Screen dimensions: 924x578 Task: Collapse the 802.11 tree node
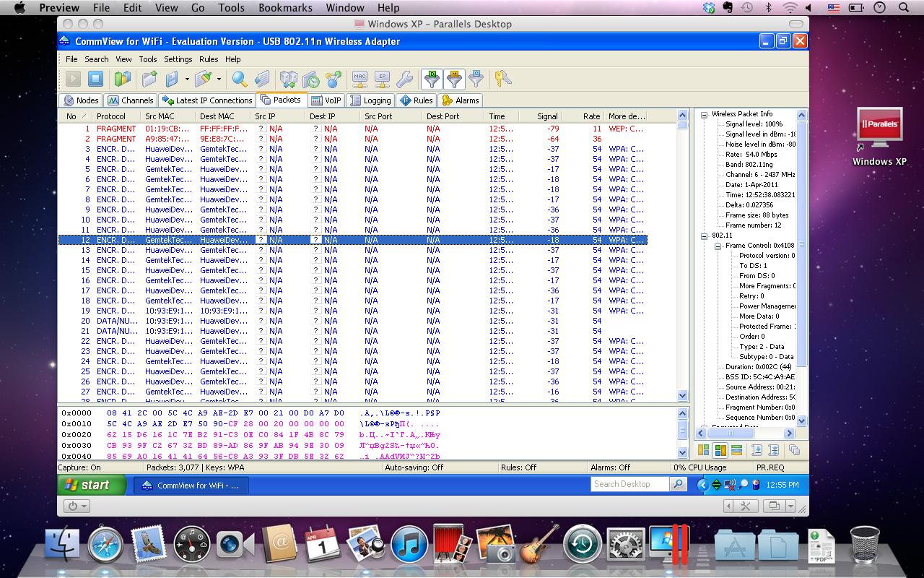pos(704,236)
